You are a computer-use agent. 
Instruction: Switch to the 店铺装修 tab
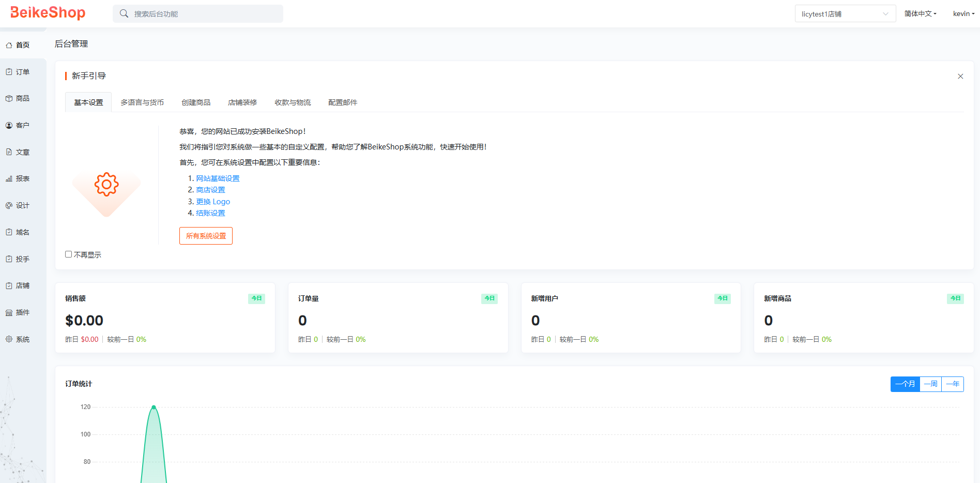pos(242,102)
